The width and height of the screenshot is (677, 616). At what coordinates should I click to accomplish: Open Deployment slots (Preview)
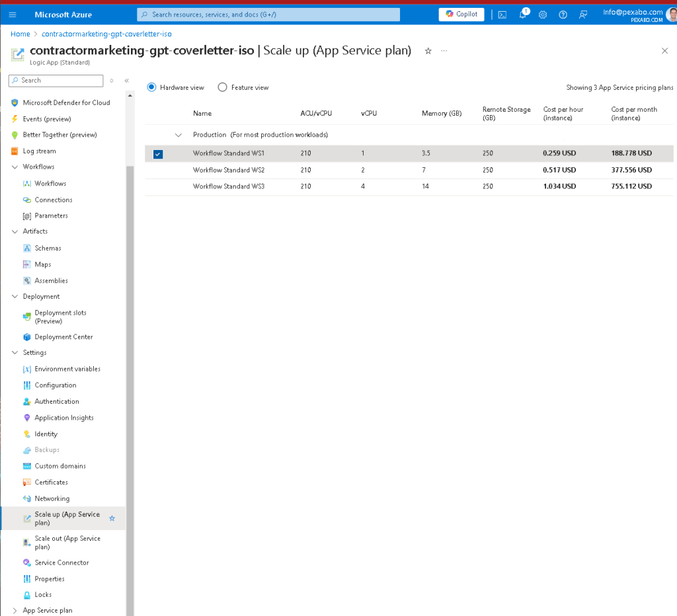(60, 317)
